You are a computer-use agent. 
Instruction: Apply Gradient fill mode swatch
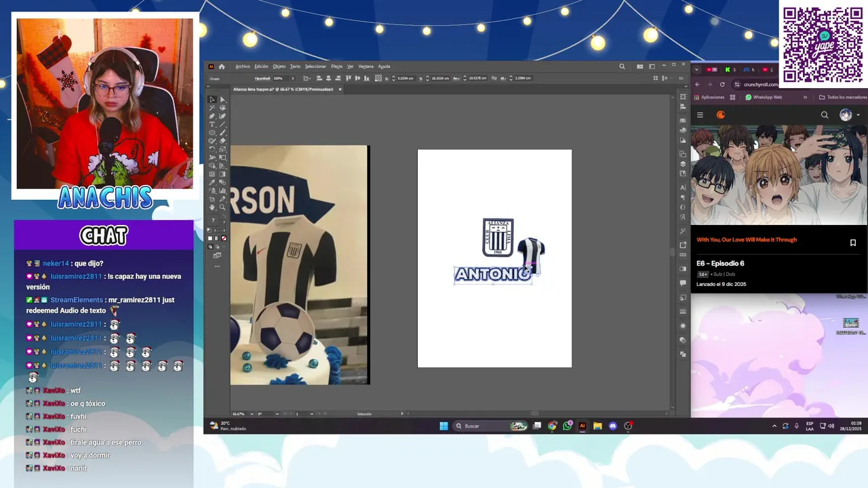pos(216,238)
